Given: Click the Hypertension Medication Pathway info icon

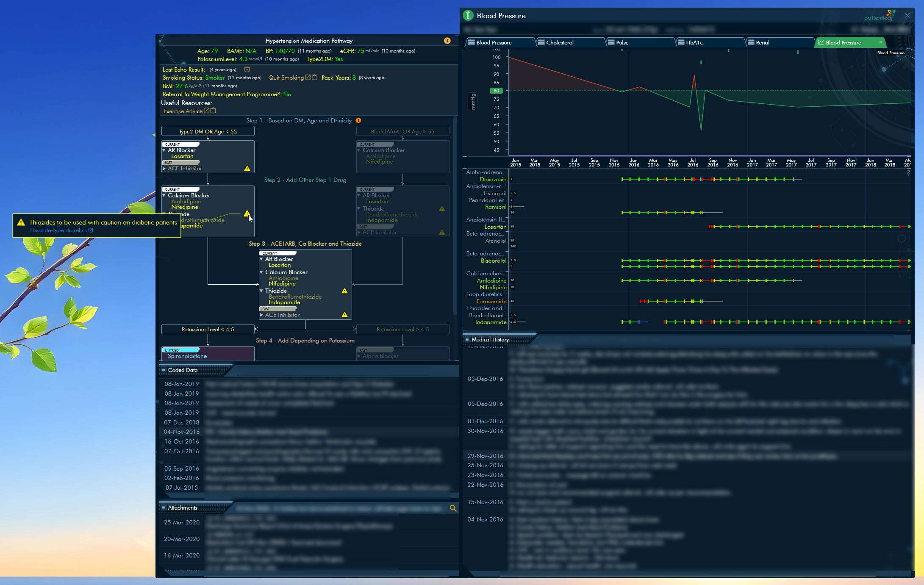Looking at the screenshot, I should tap(447, 41).
